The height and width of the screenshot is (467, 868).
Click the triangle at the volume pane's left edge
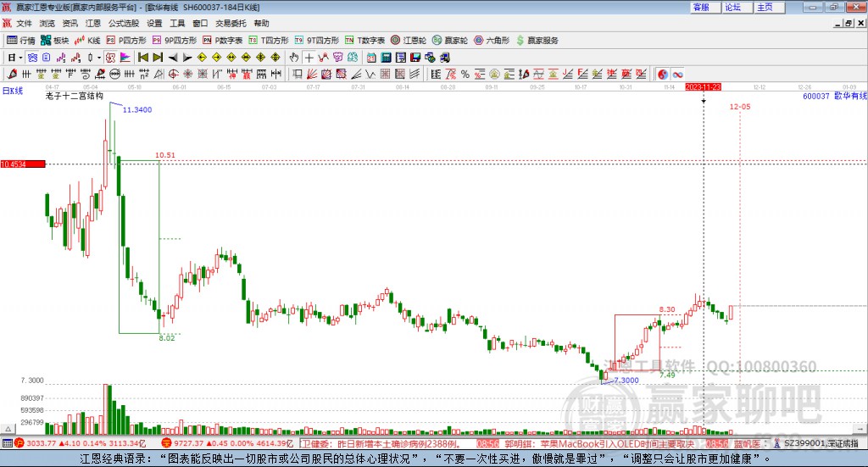(8, 429)
